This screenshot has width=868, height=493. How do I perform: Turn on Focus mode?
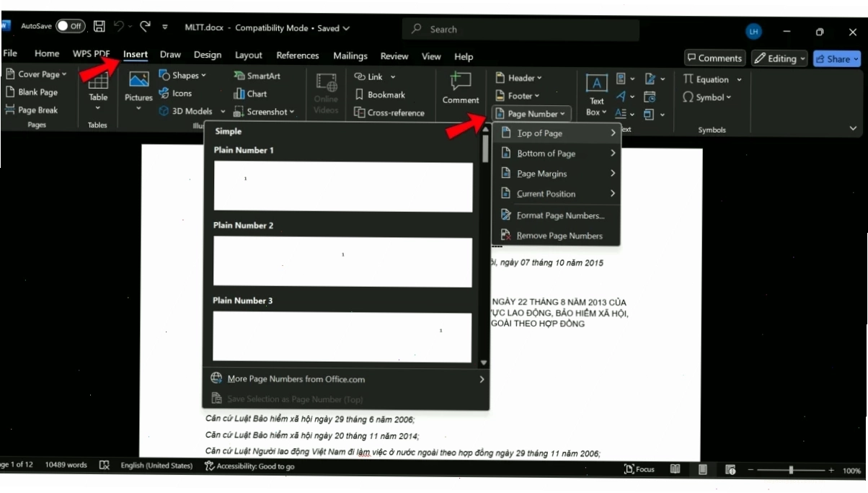click(x=639, y=469)
